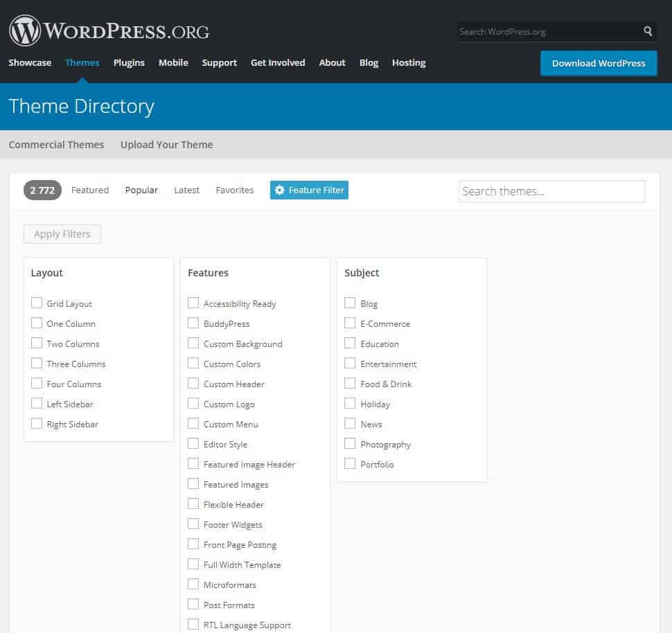This screenshot has height=633, width=672.
Task: Tick the Accessibility Ready checkbox
Action: coord(193,303)
